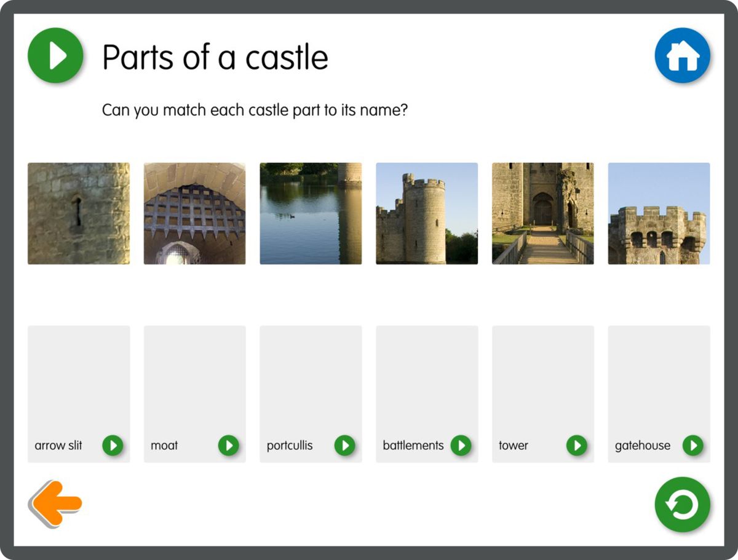Viewport: 738px width, 560px height.
Task: Play audio for the 'arrow slit' label
Action: 113,445
